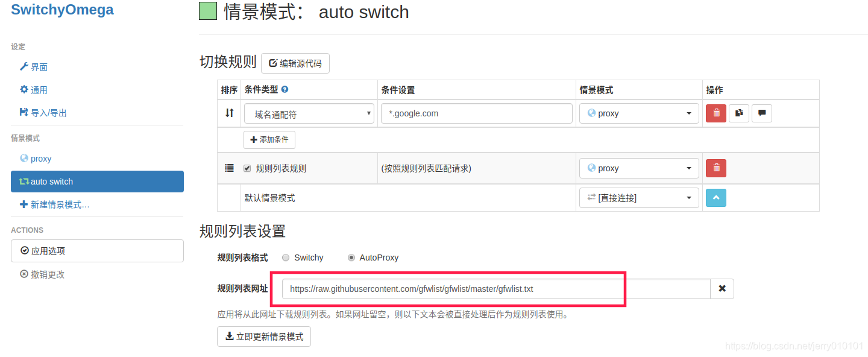
Task: Open the 域名通配符 condition type dropdown
Action: (x=309, y=113)
